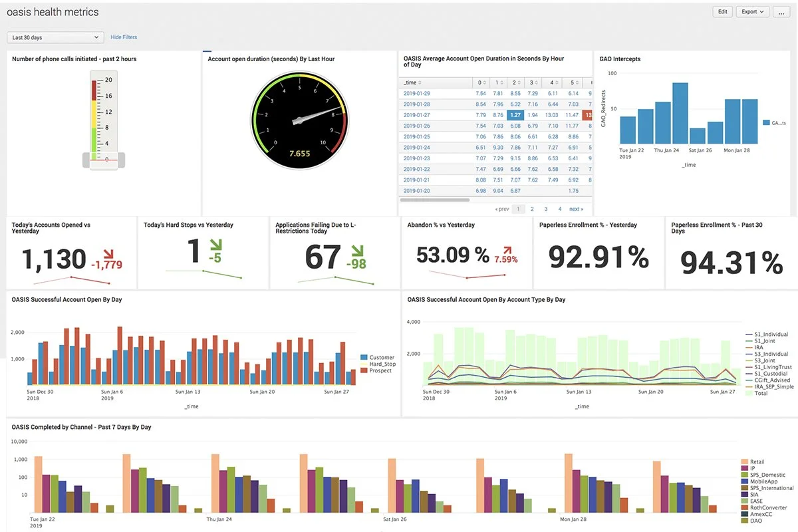Image resolution: width=798 pixels, height=532 pixels.
Task: Click green down arrow above -5
Action: (215, 245)
